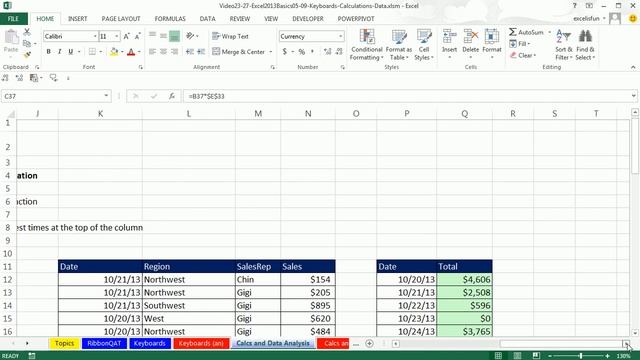
Task: Click the Fill button in Editing group
Action: tap(519, 44)
